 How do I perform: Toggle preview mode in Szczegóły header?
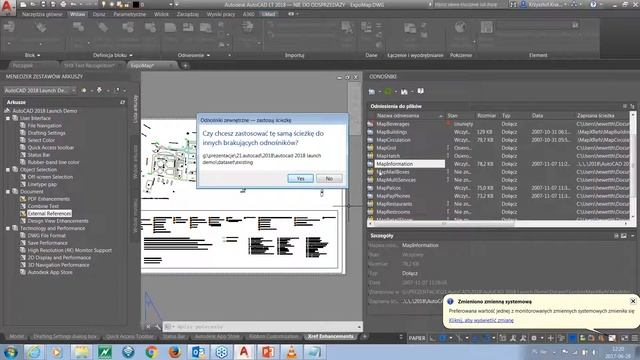pos(624,236)
